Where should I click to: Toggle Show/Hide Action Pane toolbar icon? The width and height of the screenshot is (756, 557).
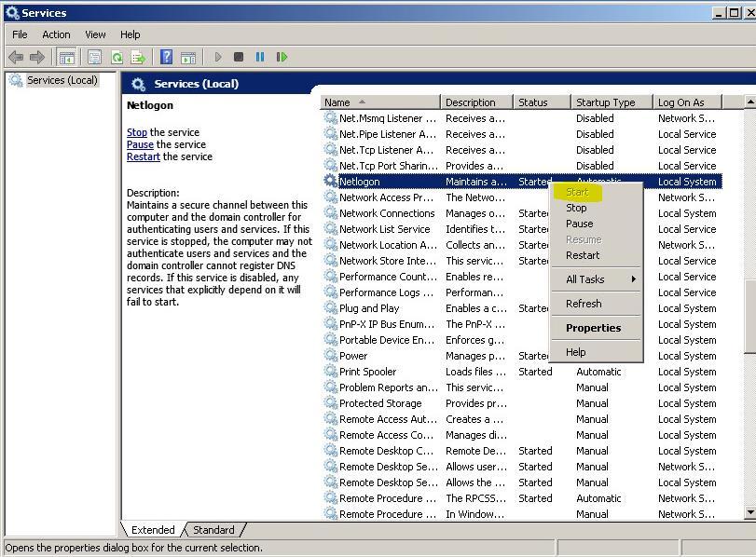pos(188,58)
